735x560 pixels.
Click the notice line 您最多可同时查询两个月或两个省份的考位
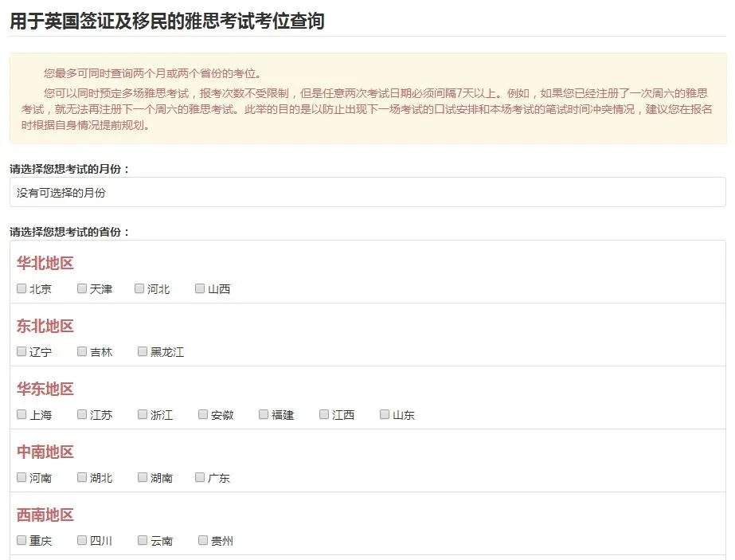pos(153,73)
